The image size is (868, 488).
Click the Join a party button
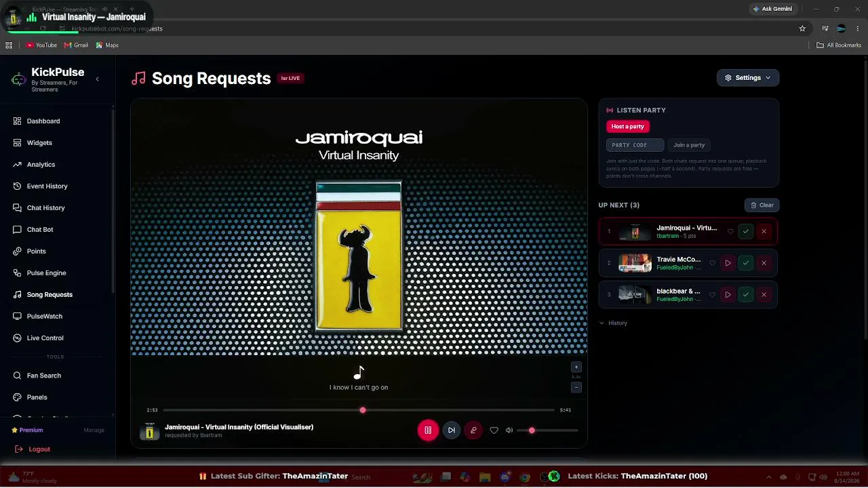pyautogui.click(x=689, y=145)
